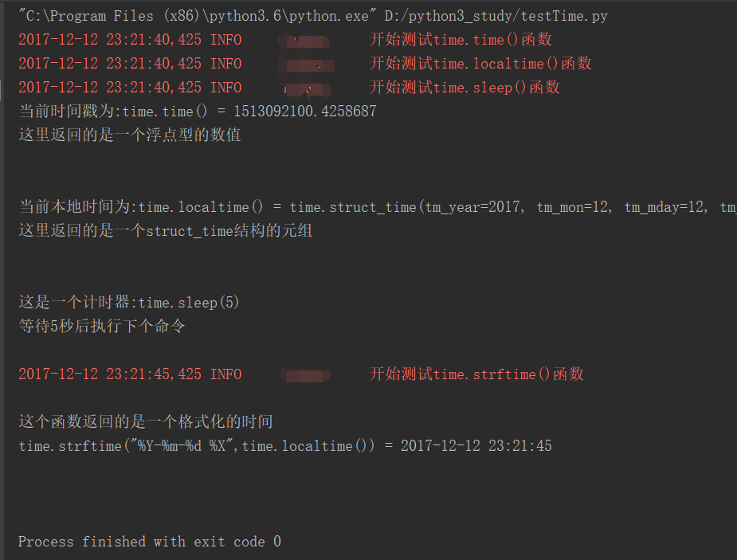Click the timestamp value 1513092100.4258687
Image resolution: width=737 pixels, height=560 pixels.
click(304, 112)
